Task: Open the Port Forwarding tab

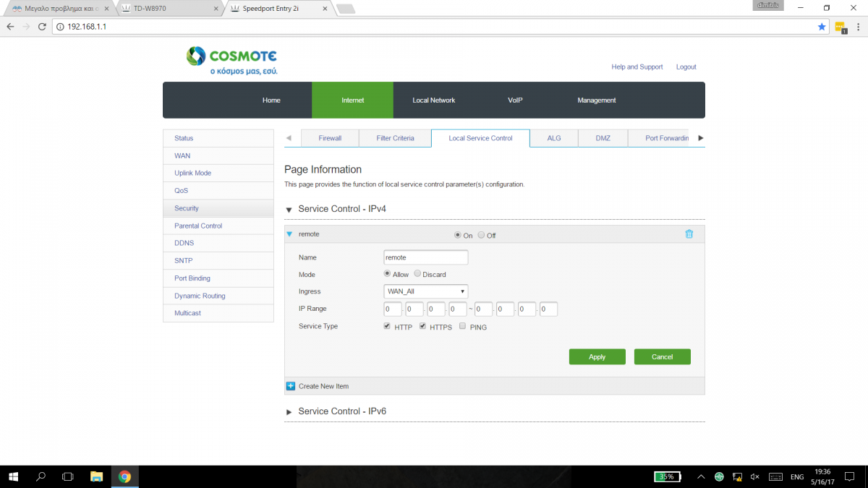Action: tap(659, 138)
